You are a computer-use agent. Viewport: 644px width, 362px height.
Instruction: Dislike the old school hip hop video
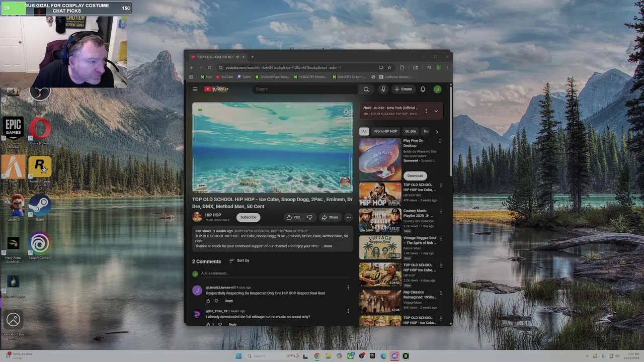(309, 217)
